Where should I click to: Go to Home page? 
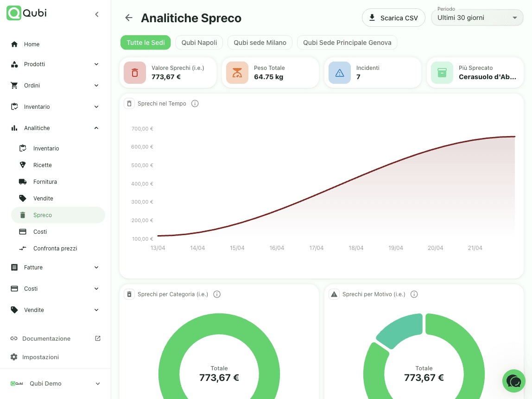tap(55, 44)
